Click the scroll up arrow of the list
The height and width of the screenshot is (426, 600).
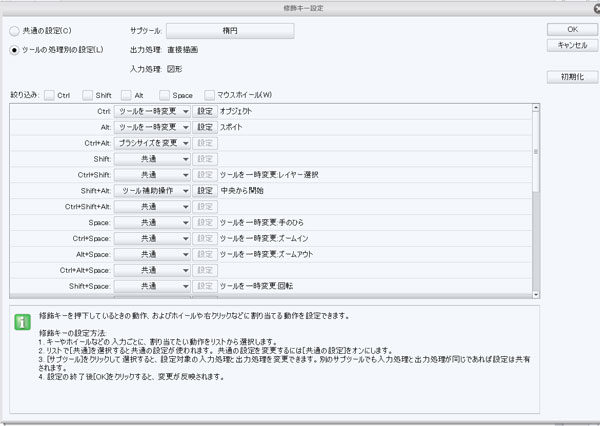click(x=536, y=108)
